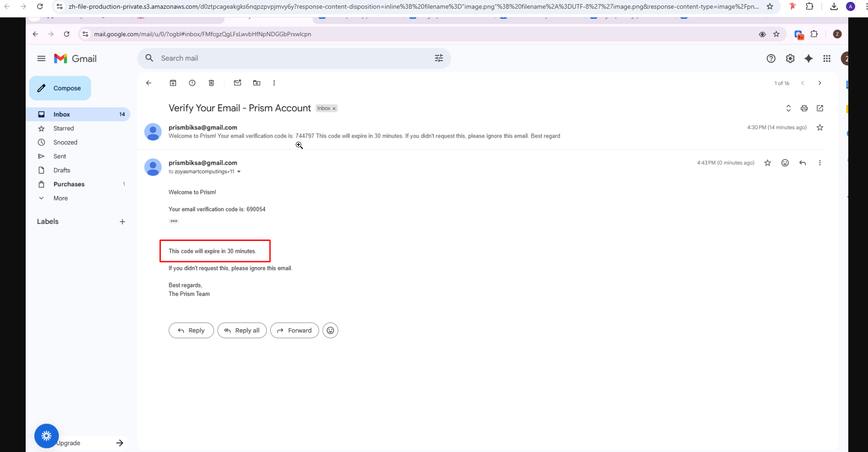Mark the conversation as unread
Screen dimensions: 868x452
coord(238,83)
